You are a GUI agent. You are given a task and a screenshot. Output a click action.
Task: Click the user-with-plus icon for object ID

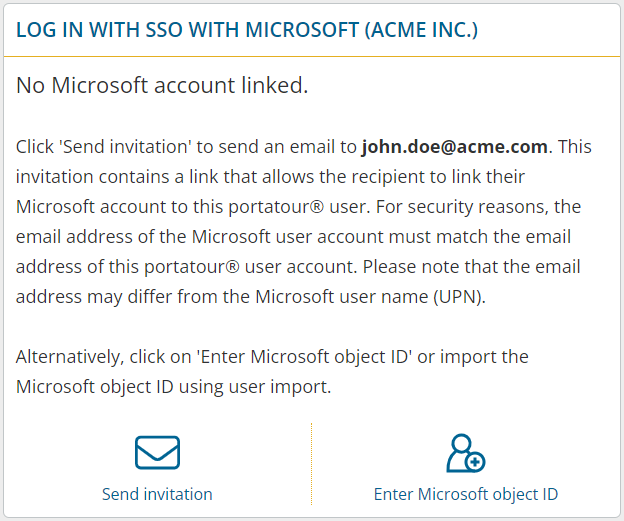(x=465, y=453)
